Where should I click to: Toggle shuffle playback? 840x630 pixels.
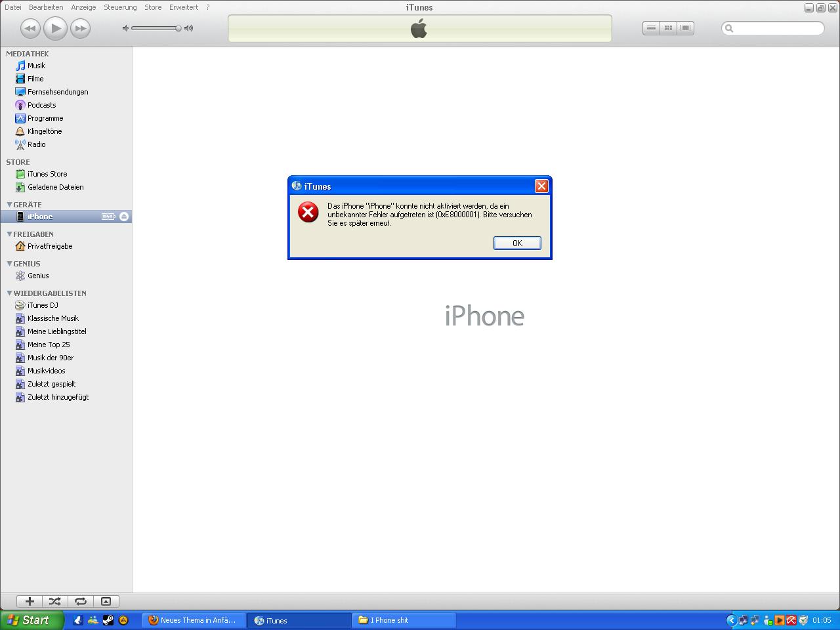[x=55, y=601]
